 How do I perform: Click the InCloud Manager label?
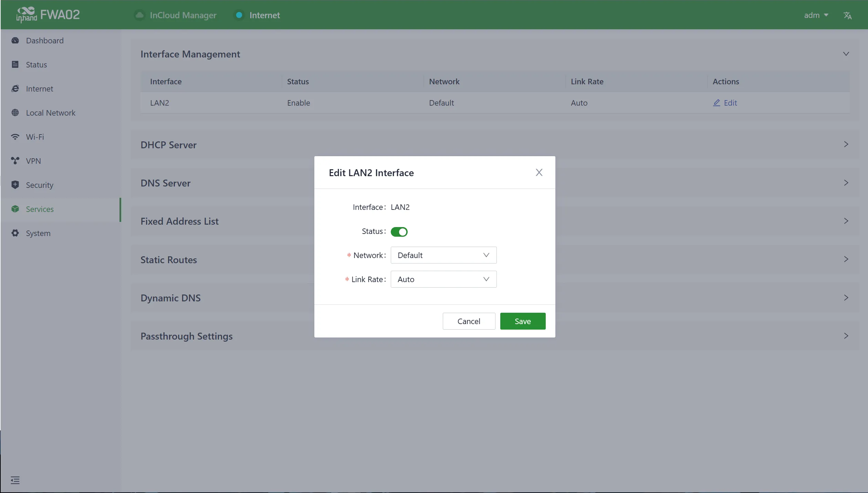183,15
